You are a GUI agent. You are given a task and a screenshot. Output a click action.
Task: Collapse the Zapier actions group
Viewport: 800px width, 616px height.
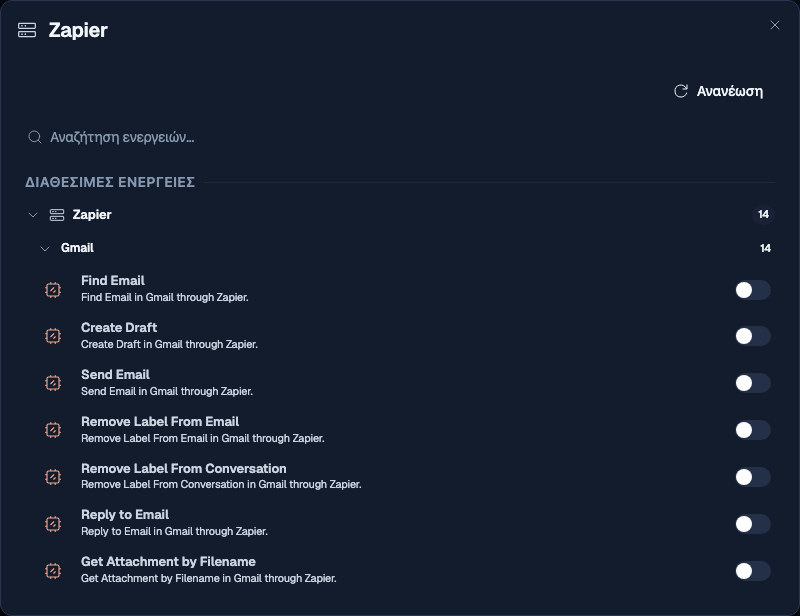tap(33, 215)
